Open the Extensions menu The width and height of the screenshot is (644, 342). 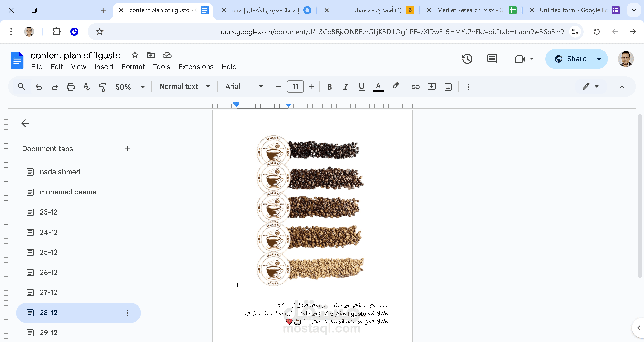[x=196, y=67]
